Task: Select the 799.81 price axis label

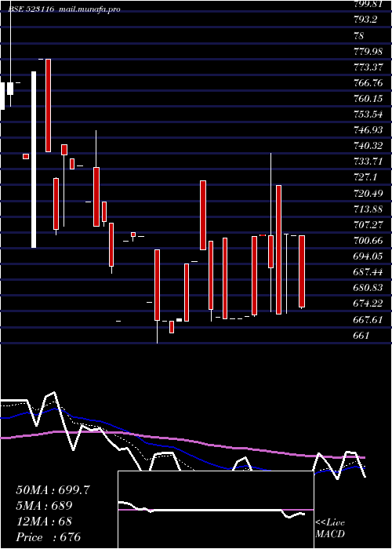Action: pyautogui.click(x=369, y=4)
